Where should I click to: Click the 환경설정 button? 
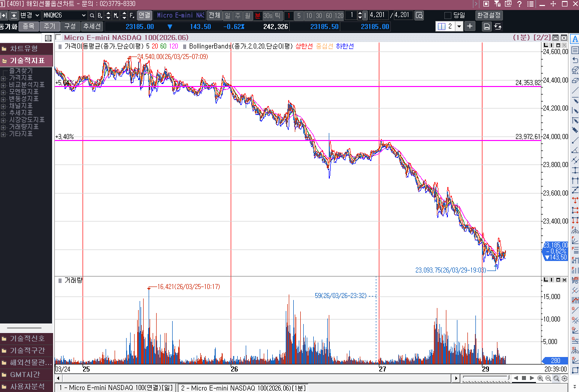(x=489, y=15)
